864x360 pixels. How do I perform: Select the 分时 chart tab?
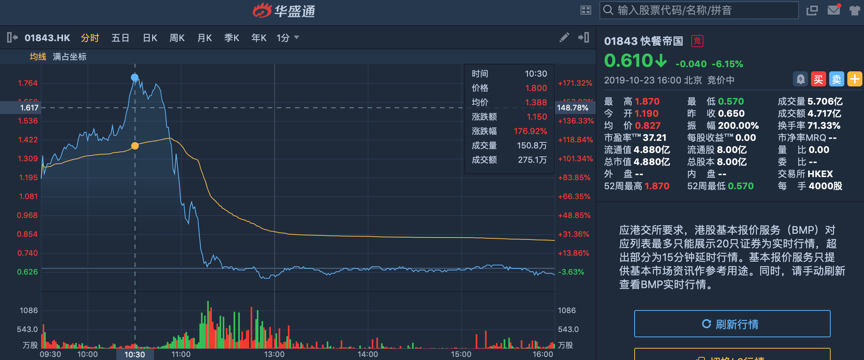click(90, 38)
